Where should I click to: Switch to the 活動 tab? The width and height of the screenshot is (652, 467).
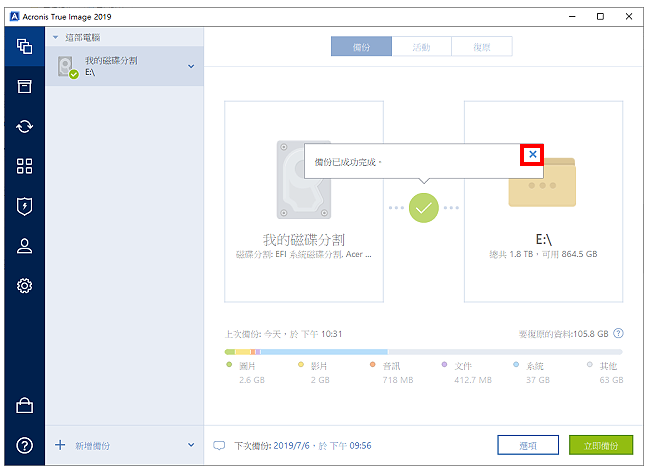click(422, 47)
